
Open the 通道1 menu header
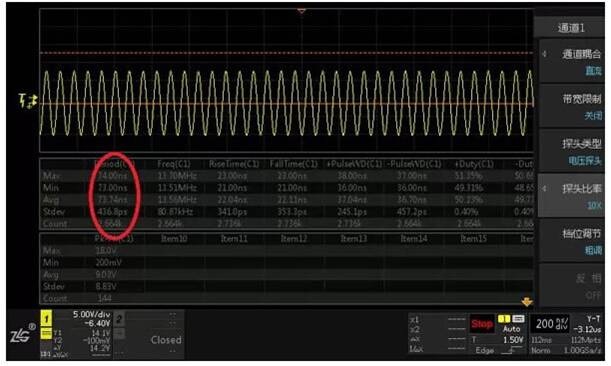point(571,28)
